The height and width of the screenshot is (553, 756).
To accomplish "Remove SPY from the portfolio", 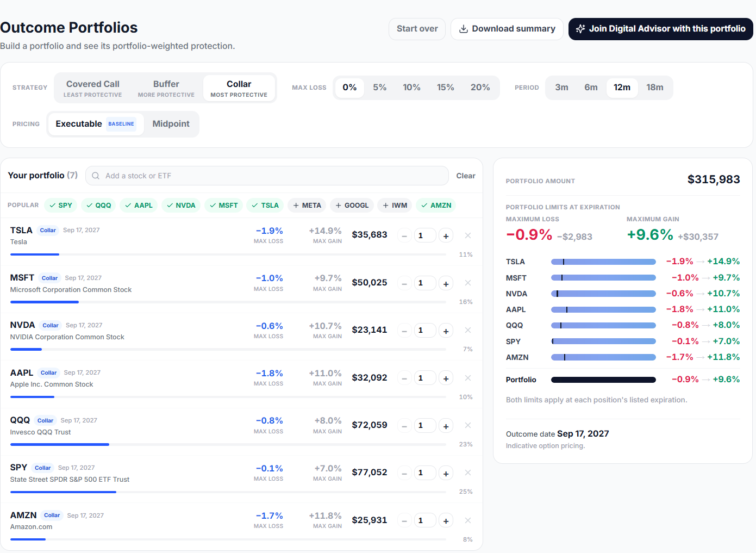I will coord(468,473).
